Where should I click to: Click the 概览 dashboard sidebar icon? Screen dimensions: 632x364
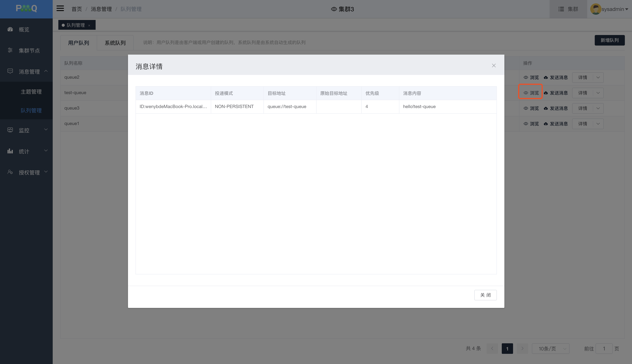[x=10, y=29]
